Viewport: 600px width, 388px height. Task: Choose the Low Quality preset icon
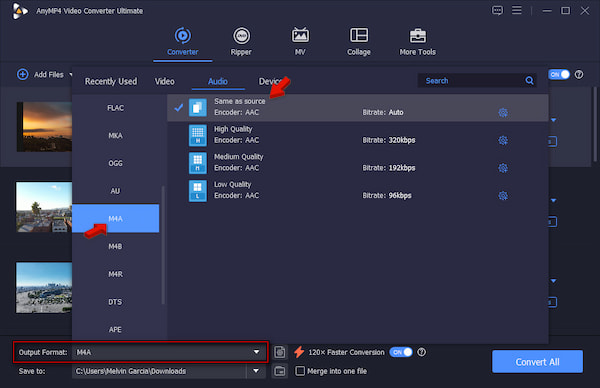coord(197,191)
